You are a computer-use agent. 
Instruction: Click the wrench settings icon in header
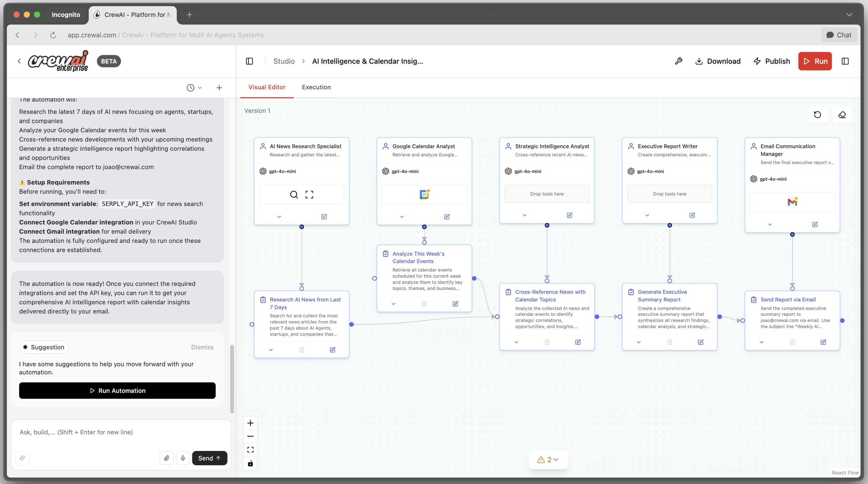pyautogui.click(x=678, y=61)
